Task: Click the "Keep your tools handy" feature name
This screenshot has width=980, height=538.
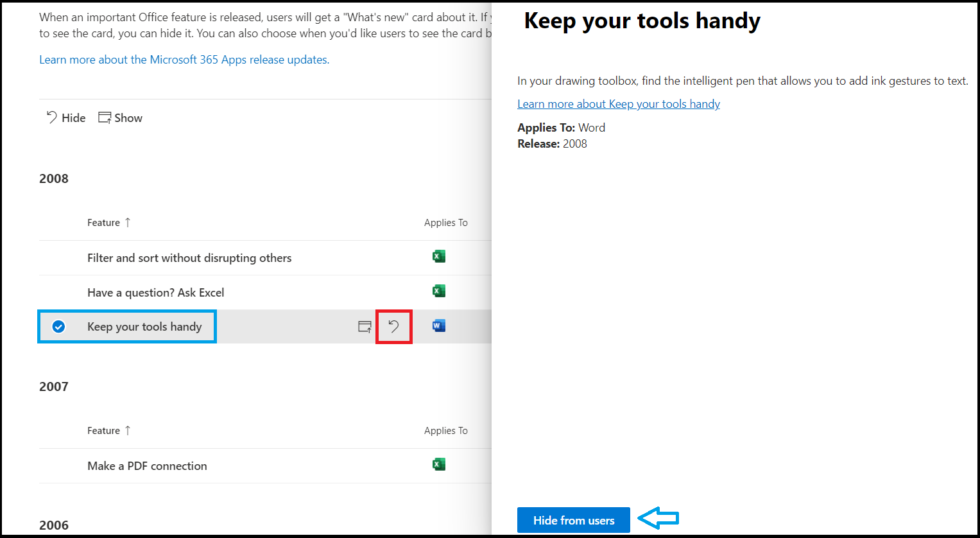Action: [x=144, y=326]
